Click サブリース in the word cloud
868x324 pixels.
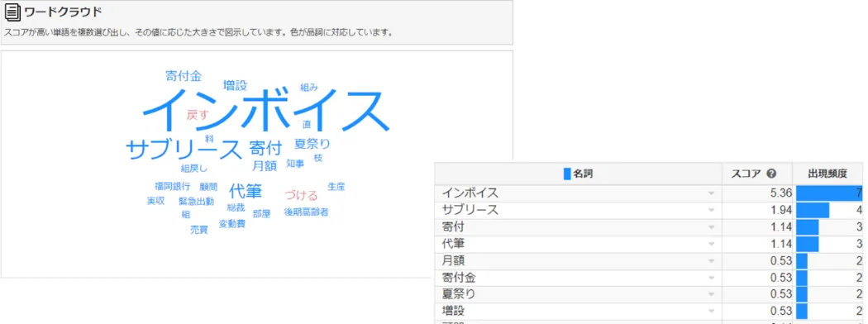[184, 150]
